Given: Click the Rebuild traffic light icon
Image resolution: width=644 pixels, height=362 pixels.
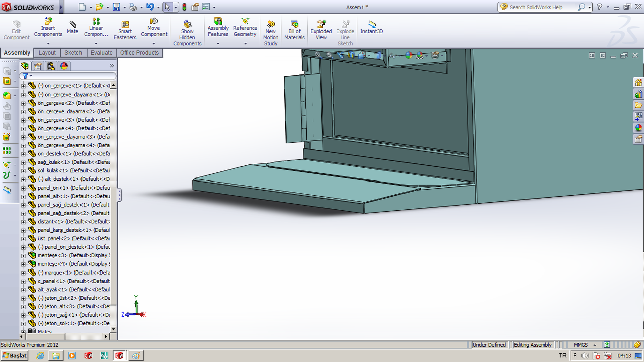Looking at the screenshot, I should click(x=184, y=7).
